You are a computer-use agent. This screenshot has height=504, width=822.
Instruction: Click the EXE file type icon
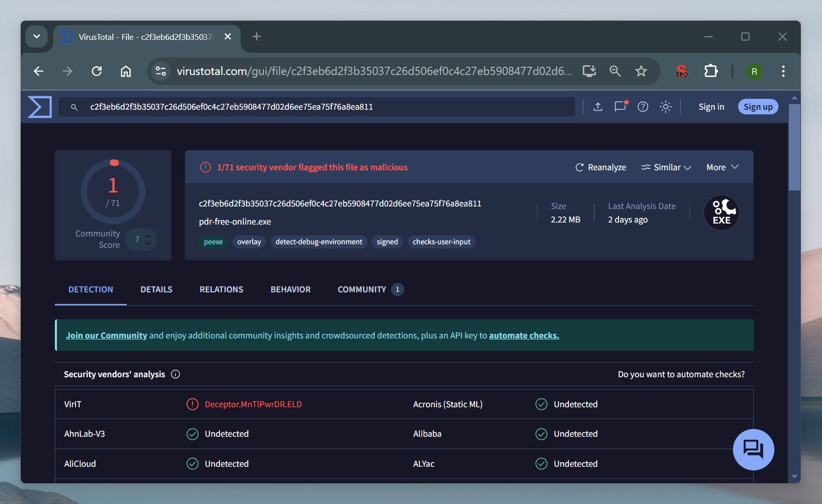pos(722,213)
